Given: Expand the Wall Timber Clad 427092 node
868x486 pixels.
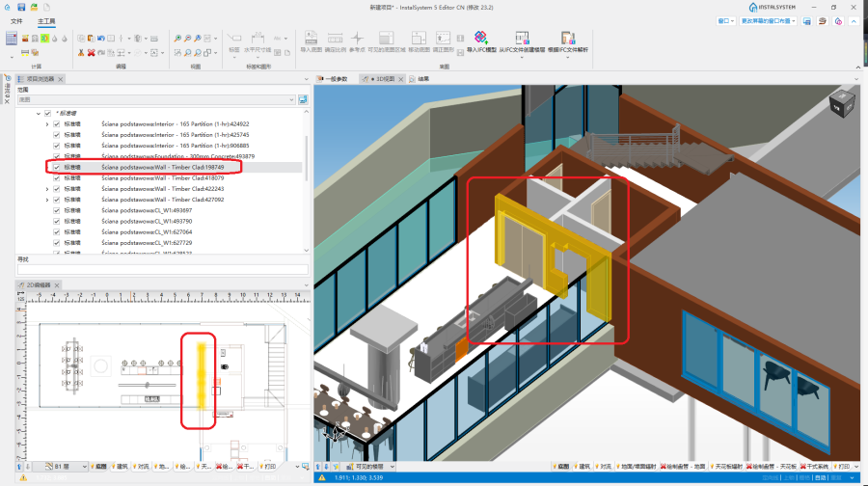Looking at the screenshot, I should [47, 200].
